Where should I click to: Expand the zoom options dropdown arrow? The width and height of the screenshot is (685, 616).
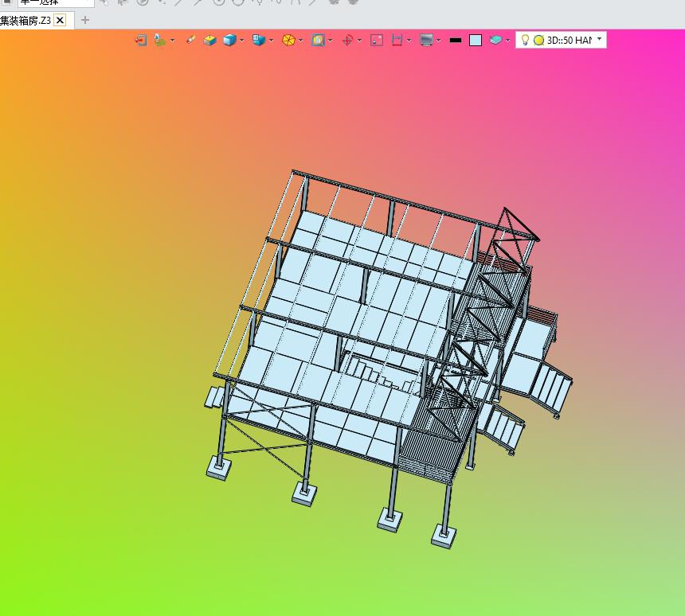(331, 40)
